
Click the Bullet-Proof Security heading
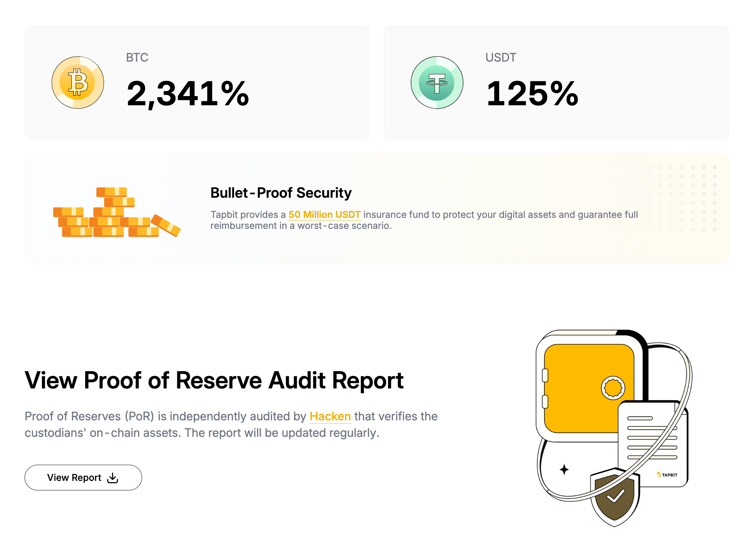pyautogui.click(x=281, y=192)
